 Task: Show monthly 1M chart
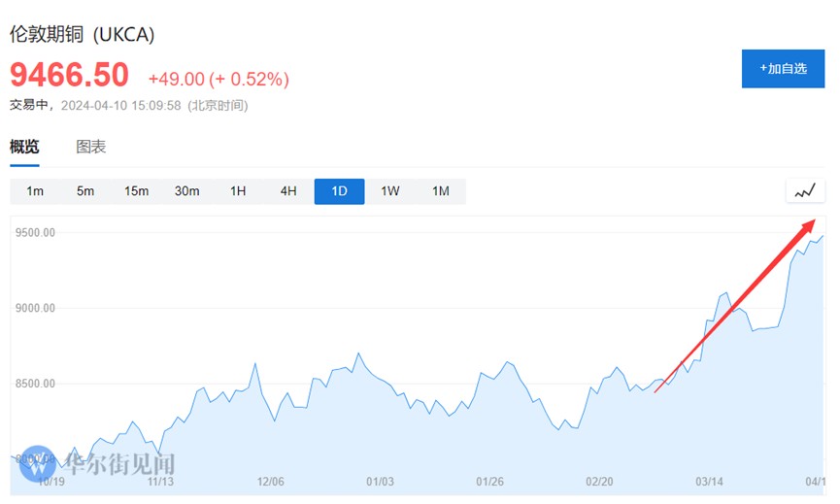coord(440,191)
